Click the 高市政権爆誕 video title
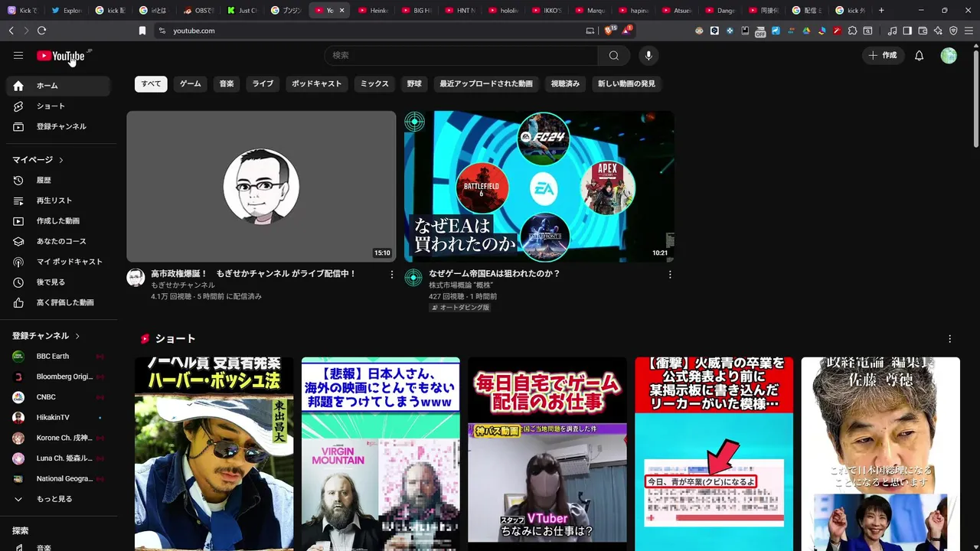This screenshot has height=551, width=980. click(253, 273)
